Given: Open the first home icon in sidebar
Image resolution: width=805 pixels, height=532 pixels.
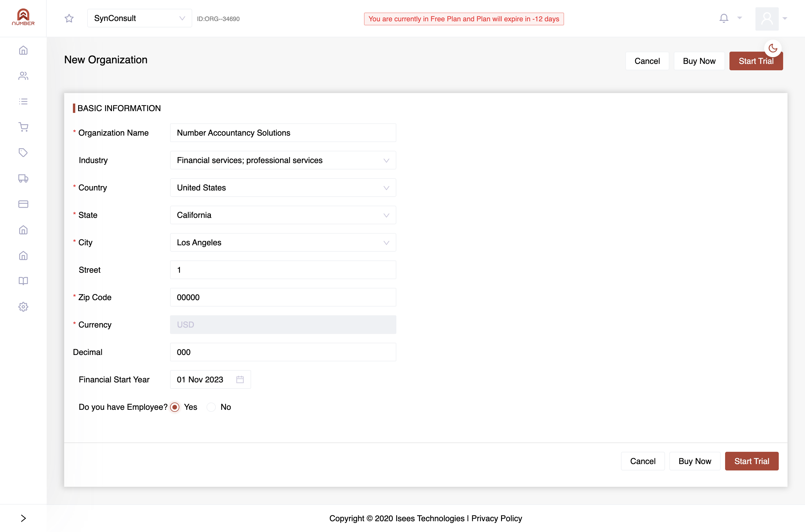Looking at the screenshot, I should point(23,50).
